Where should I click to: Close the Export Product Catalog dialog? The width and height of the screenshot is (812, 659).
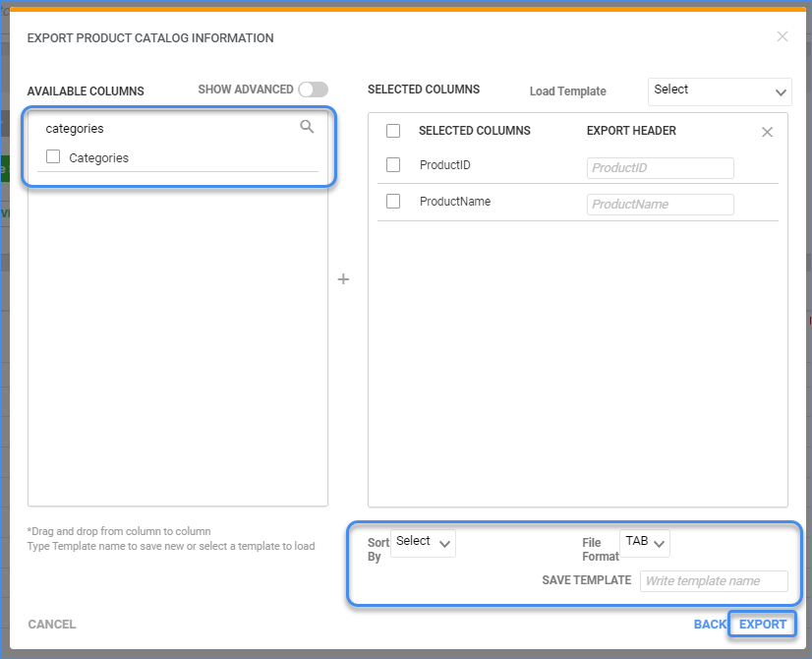tap(783, 36)
